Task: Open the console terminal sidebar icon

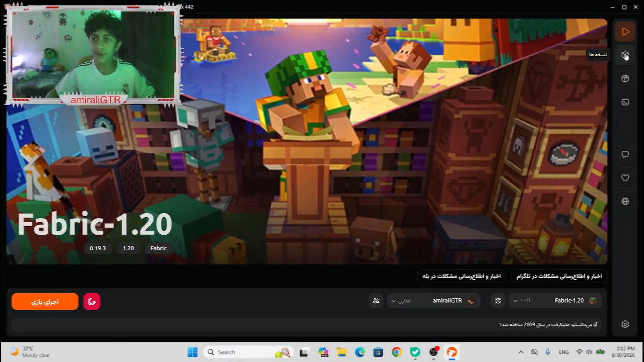Action: [x=625, y=102]
